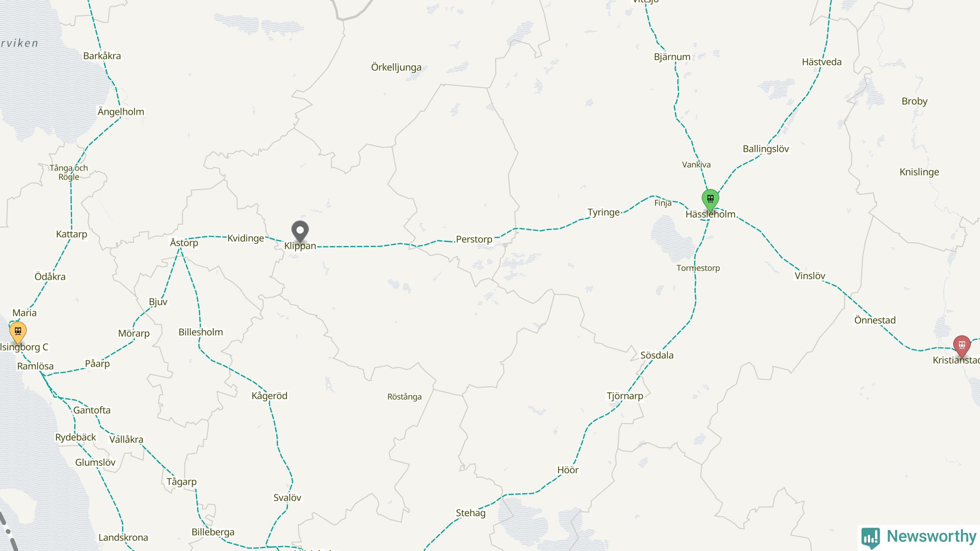Select the Landskrona town label
The width and height of the screenshot is (980, 551).
coord(123,537)
